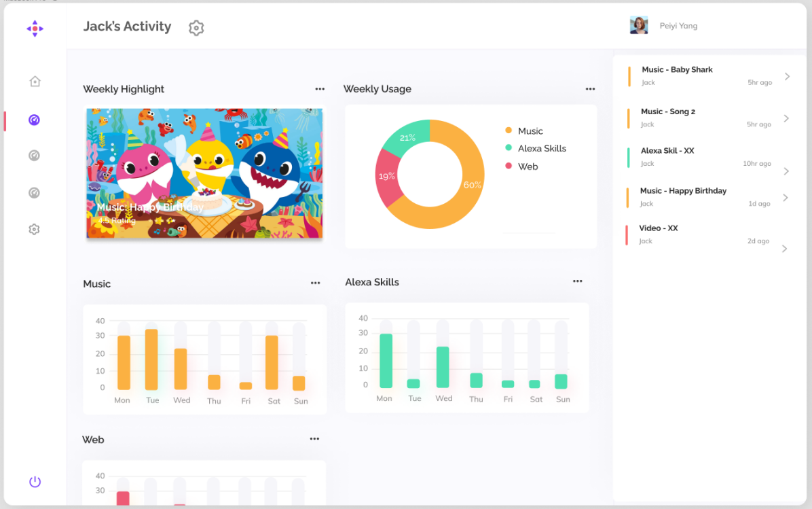Select the active purple activity gauge icon
This screenshot has height=509, width=812.
(34, 120)
